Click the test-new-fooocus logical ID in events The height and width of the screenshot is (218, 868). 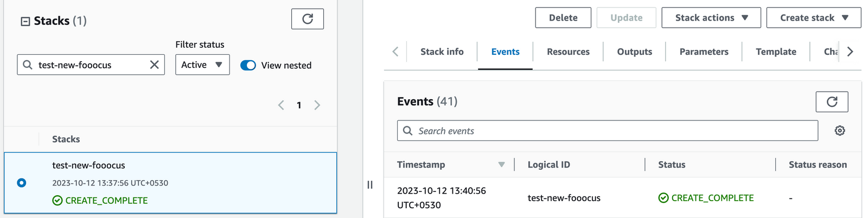click(x=564, y=198)
